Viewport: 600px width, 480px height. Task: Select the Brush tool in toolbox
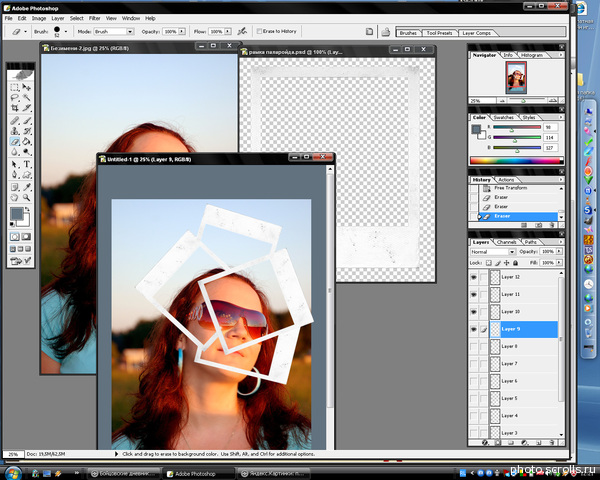tap(26, 121)
